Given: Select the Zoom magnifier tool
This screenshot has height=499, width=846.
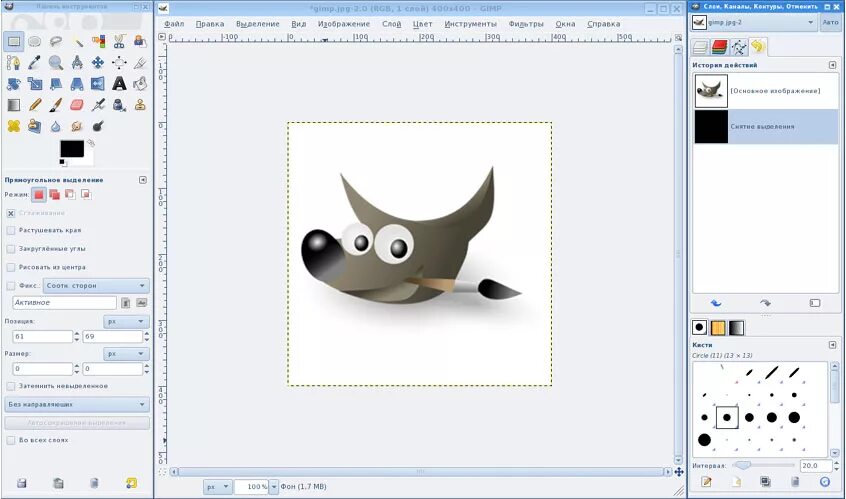Looking at the screenshot, I should point(56,63).
